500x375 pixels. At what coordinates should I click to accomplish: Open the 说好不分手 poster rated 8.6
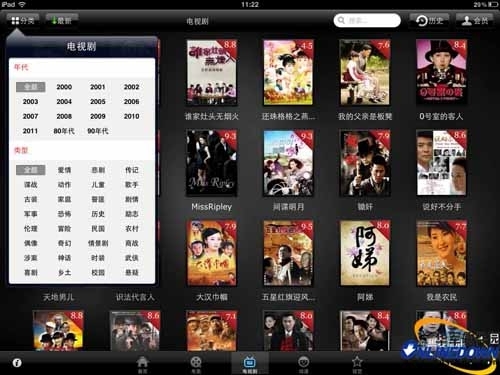[441, 163]
